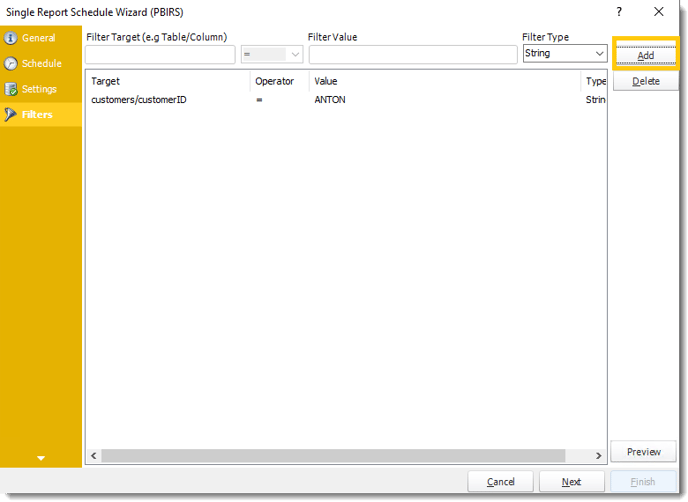Expand the sidebar's down arrow for more steps

click(x=41, y=458)
